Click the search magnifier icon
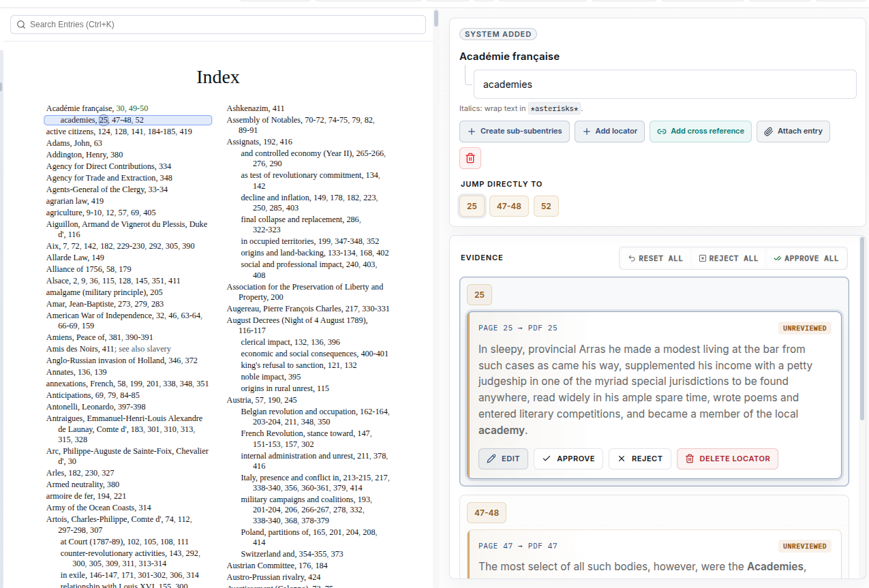The image size is (869, 588). coord(21,25)
